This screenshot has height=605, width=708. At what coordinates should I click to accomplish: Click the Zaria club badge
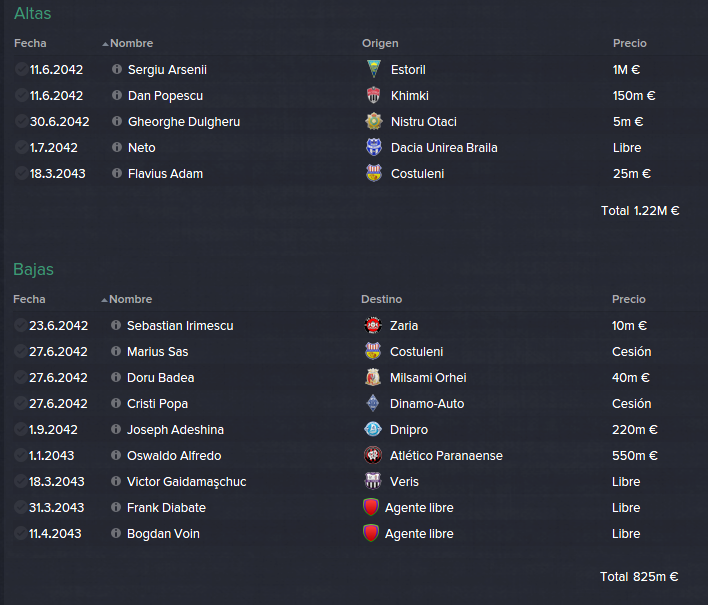(373, 325)
